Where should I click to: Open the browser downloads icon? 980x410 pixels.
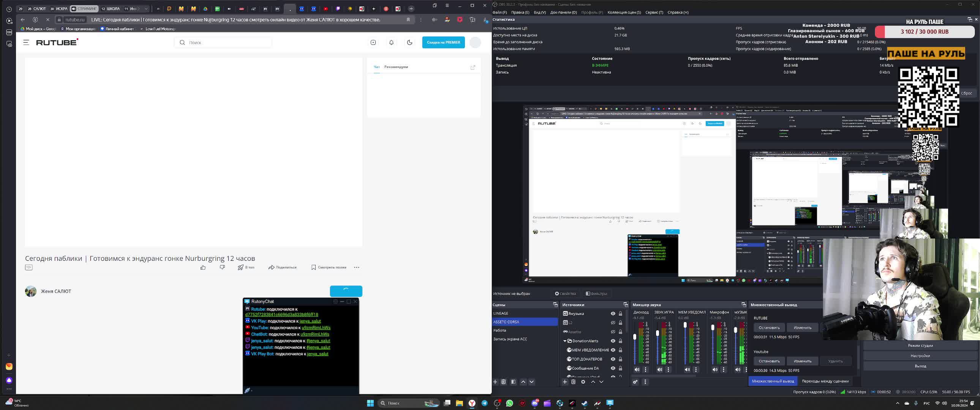pos(485,20)
